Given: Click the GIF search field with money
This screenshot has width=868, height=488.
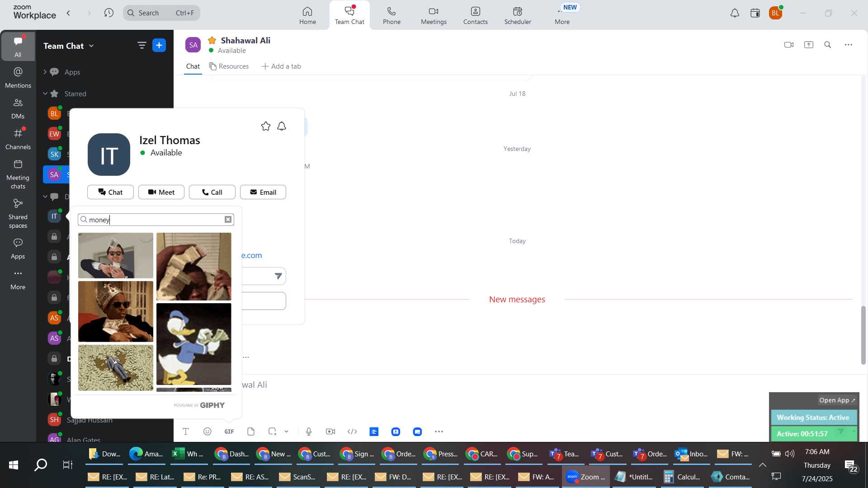Looking at the screenshot, I should click(x=156, y=220).
